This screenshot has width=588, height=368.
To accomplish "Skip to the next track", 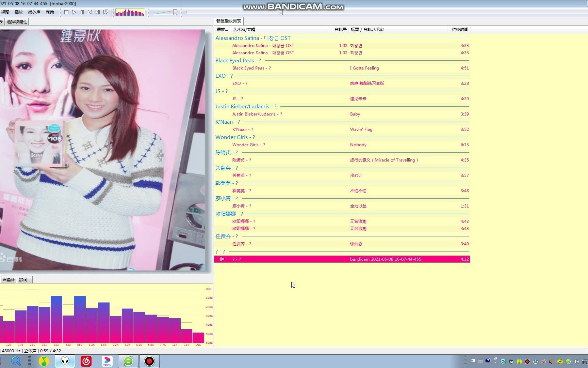I will point(98,12).
